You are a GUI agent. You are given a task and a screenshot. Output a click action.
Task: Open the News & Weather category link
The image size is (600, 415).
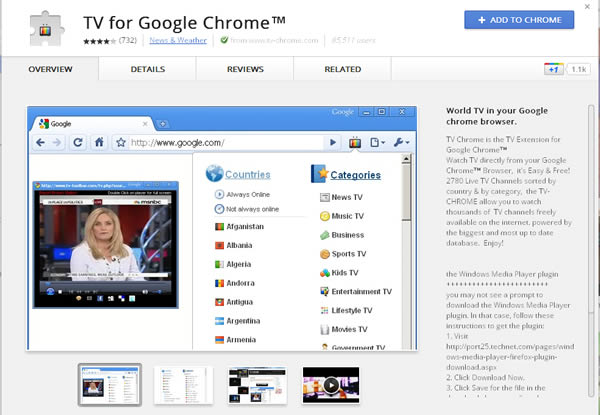178,40
